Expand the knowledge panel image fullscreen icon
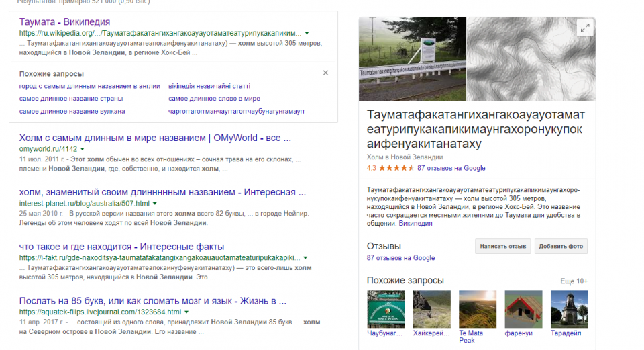The width and height of the screenshot is (644, 350). click(585, 28)
